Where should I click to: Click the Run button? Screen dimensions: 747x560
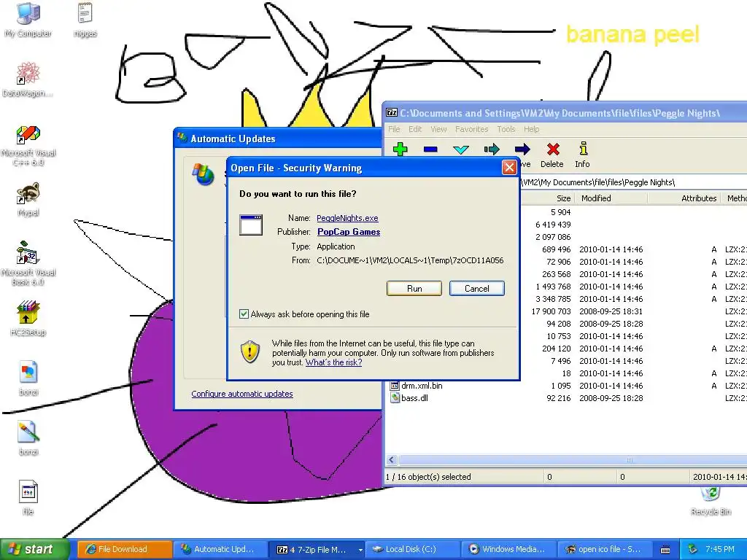click(x=414, y=289)
